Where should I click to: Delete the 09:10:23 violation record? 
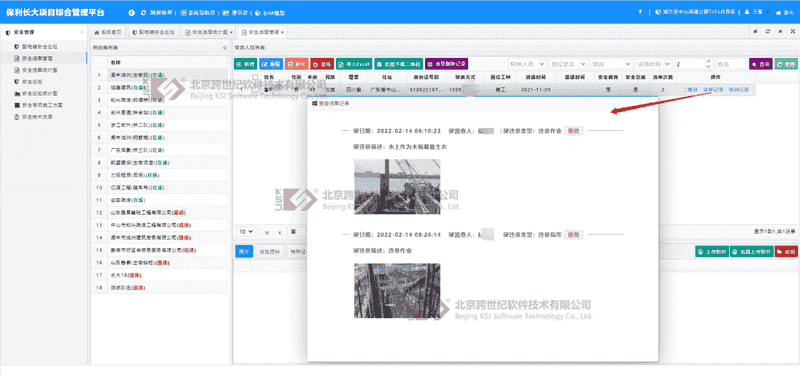(x=573, y=131)
